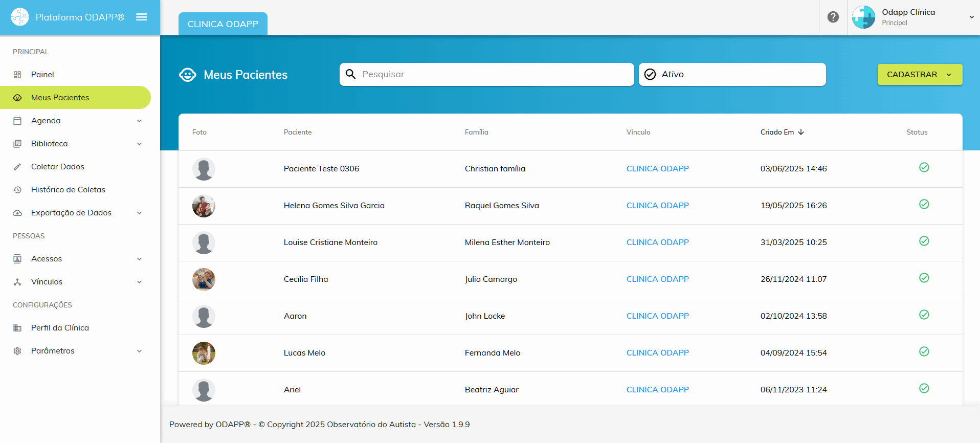Viewport: 980px width, 443px height.
Task: Open CLINICA ODAPP link for Aaron
Action: click(x=657, y=316)
